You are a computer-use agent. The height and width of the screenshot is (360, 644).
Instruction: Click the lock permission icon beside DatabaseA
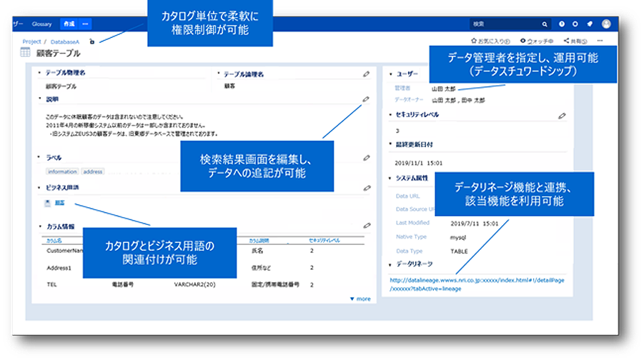(x=91, y=42)
